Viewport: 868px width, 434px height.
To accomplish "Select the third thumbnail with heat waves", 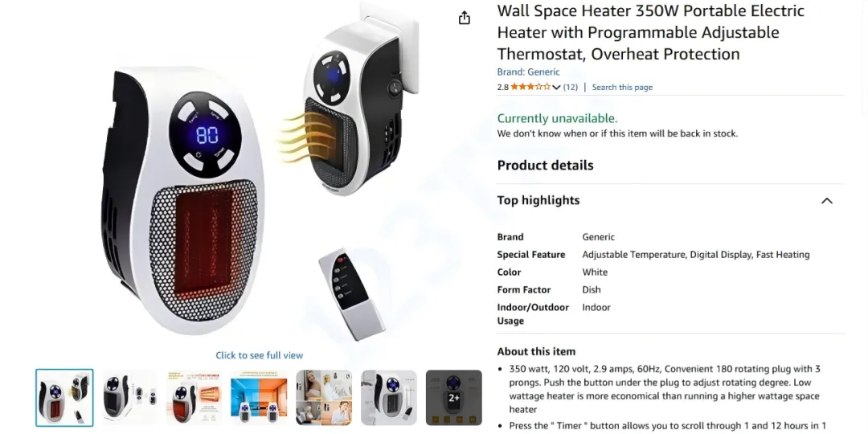I will (x=194, y=398).
